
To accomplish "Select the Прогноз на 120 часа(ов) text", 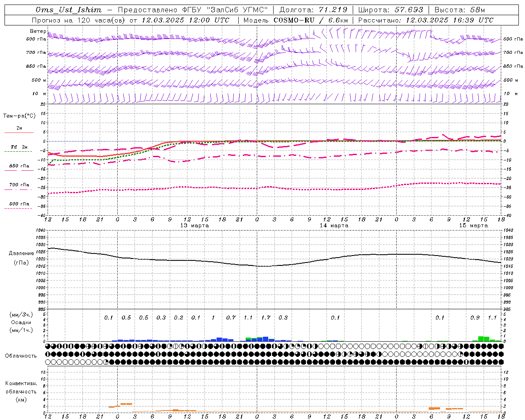I will [x=79, y=20].
